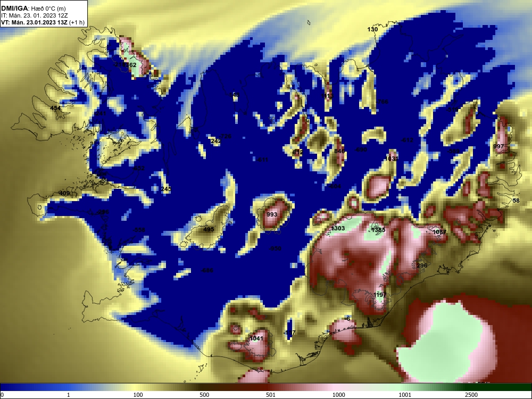Viewport: 532px width, 399px height.
Task: Click the 58 value on the east coast
Action: point(516,201)
